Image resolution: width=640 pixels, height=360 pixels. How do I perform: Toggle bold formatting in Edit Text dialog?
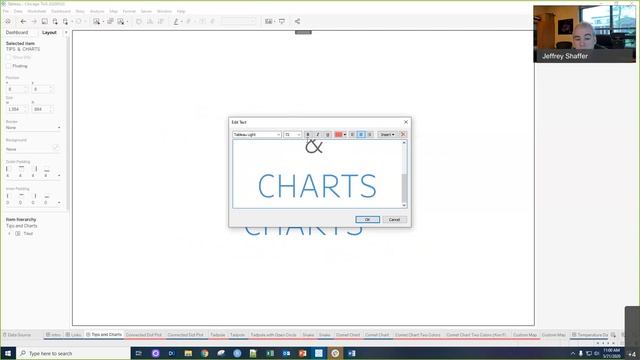pyautogui.click(x=308, y=134)
